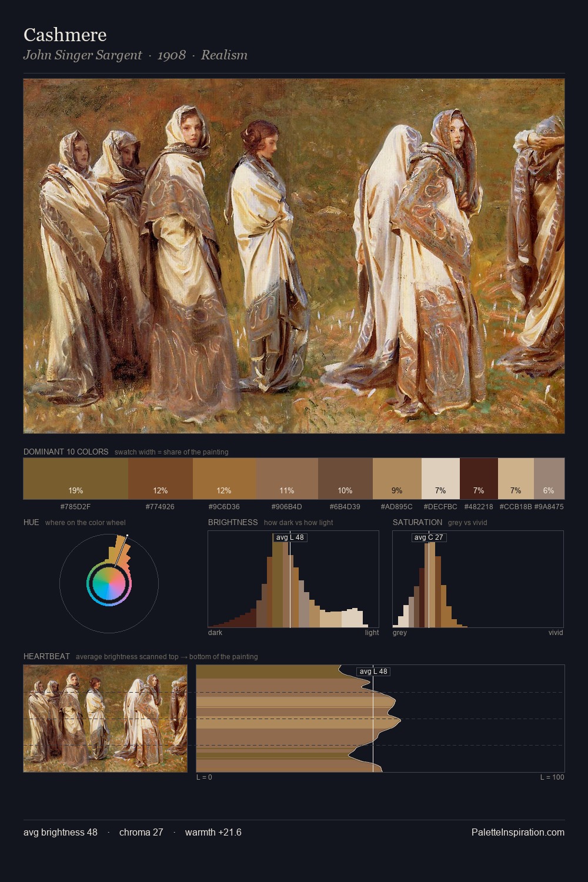Click hex code '#CCB18B' text
The height and width of the screenshot is (882, 588).
(x=516, y=507)
